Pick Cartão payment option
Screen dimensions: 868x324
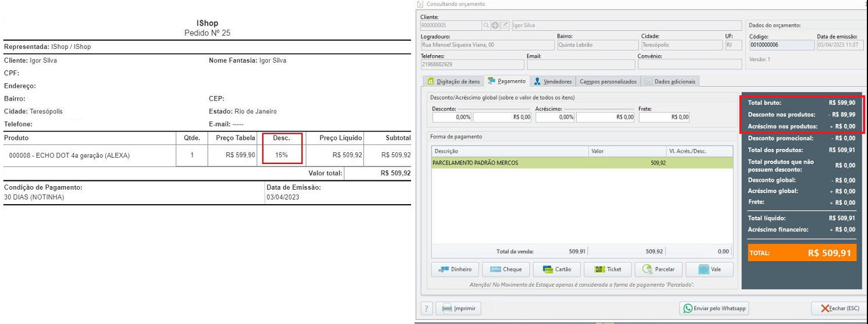pos(556,269)
